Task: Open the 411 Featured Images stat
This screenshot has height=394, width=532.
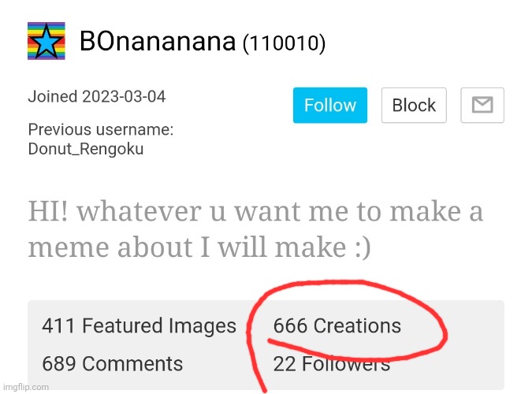Action: click(139, 325)
